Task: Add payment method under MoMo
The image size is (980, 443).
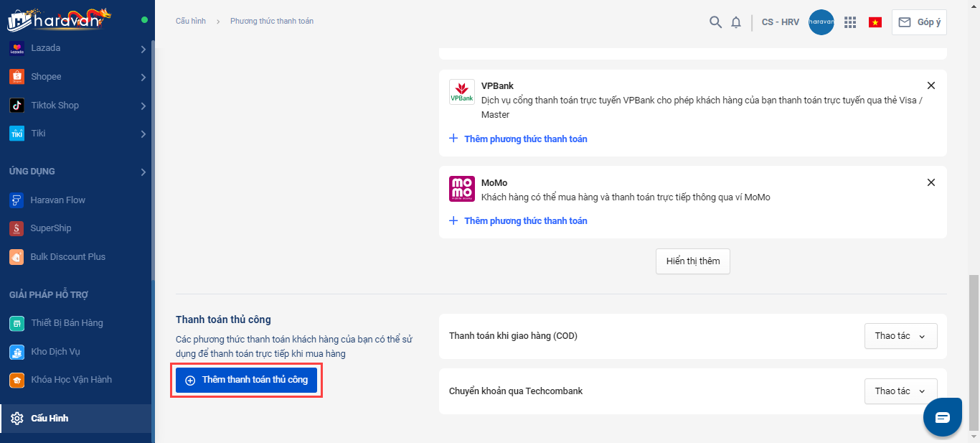Action: click(519, 220)
